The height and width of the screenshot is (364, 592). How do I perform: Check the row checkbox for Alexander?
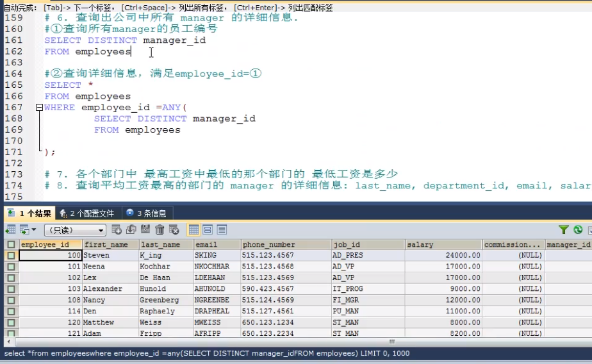coord(11,289)
